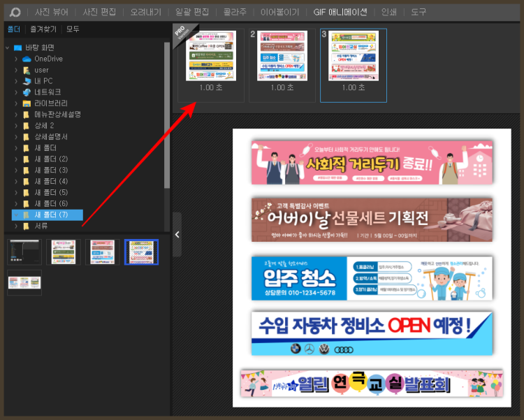Click the 메뉴판상세설명 folder icon
524x420 pixels.
coord(27,115)
